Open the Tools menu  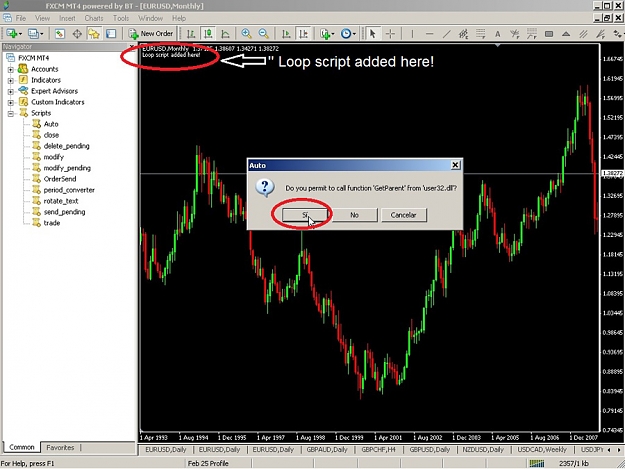[121, 18]
